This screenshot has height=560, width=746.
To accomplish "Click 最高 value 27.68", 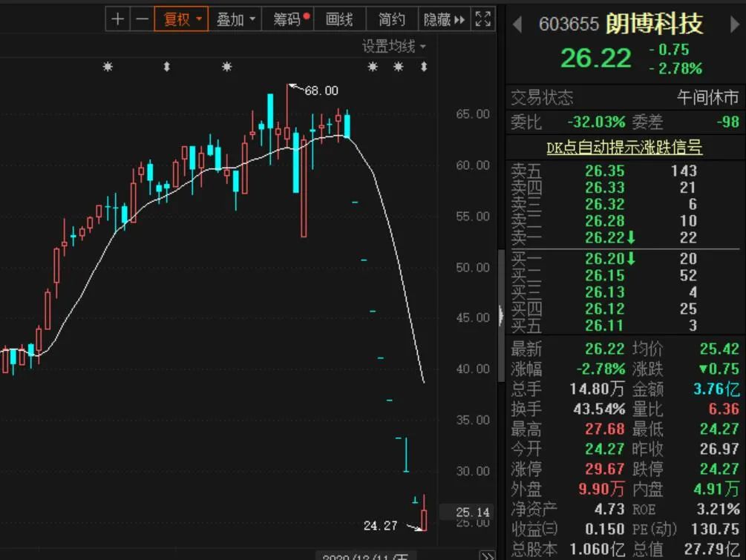I will coord(605,429).
